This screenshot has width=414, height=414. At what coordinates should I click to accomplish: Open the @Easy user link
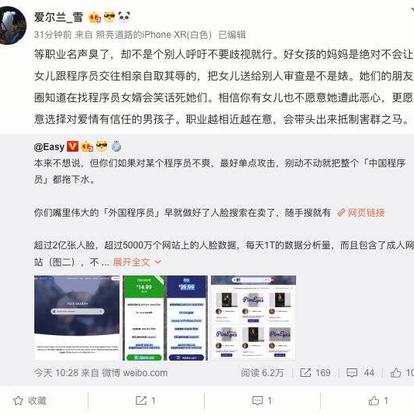49,147
